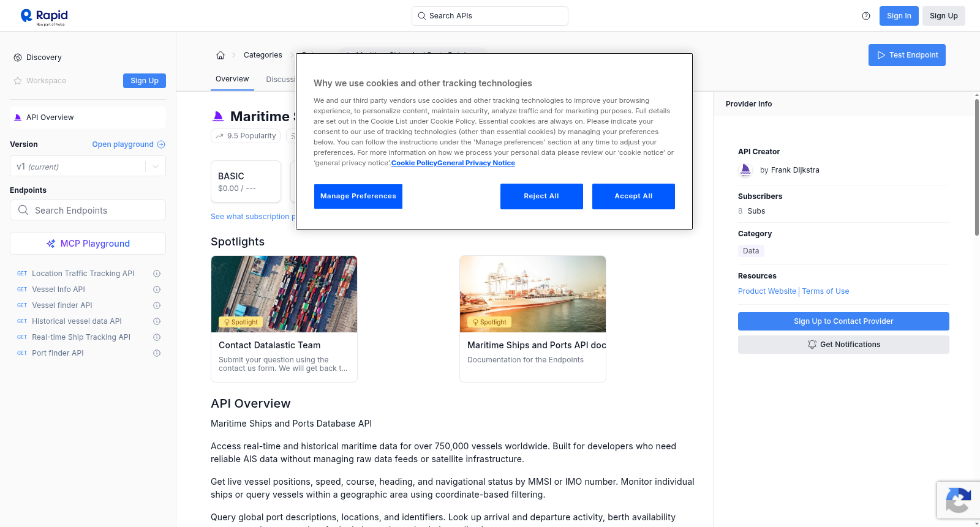Click the page vertical scrollbar

(x=976, y=166)
